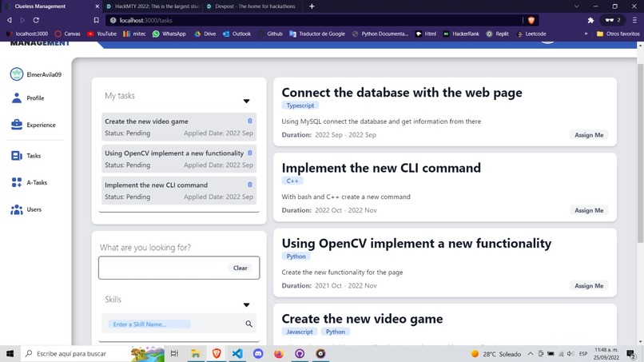The height and width of the screenshot is (362, 644).
Task: Click the localhost:3000/tasks address bar
Action: 314,20
